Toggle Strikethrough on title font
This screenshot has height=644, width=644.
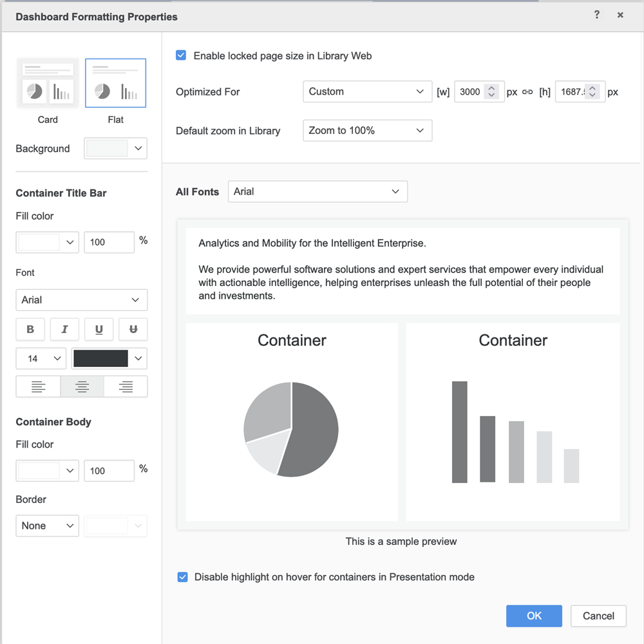(133, 329)
